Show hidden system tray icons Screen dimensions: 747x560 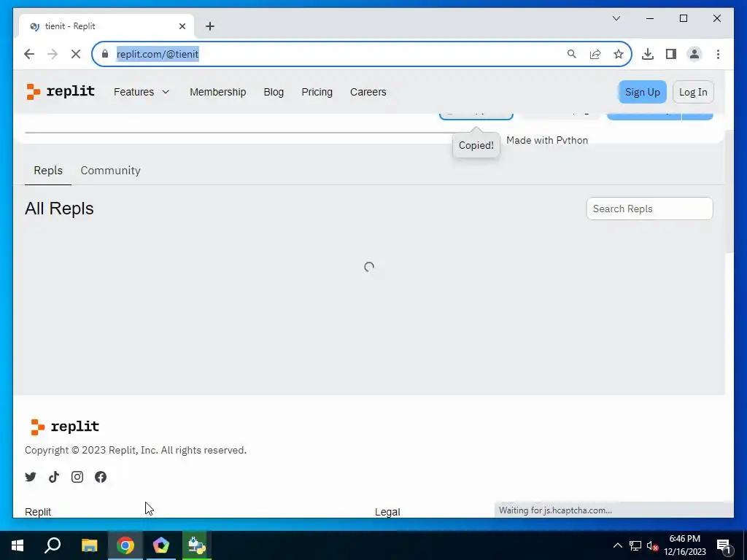617,545
